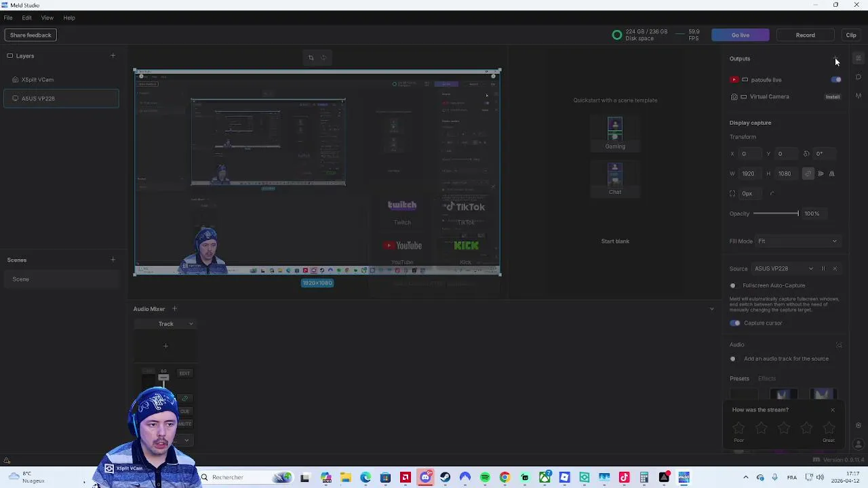This screenshot has width=868, height=488.
Task: Open Spotify from the taskbar
Action: pos(485,477)
